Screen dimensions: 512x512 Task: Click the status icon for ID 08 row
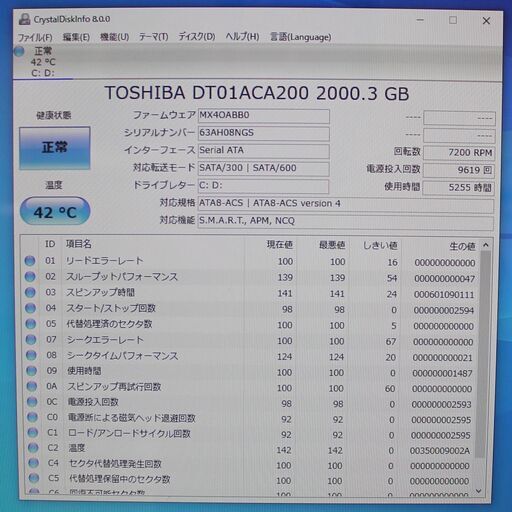31,355
